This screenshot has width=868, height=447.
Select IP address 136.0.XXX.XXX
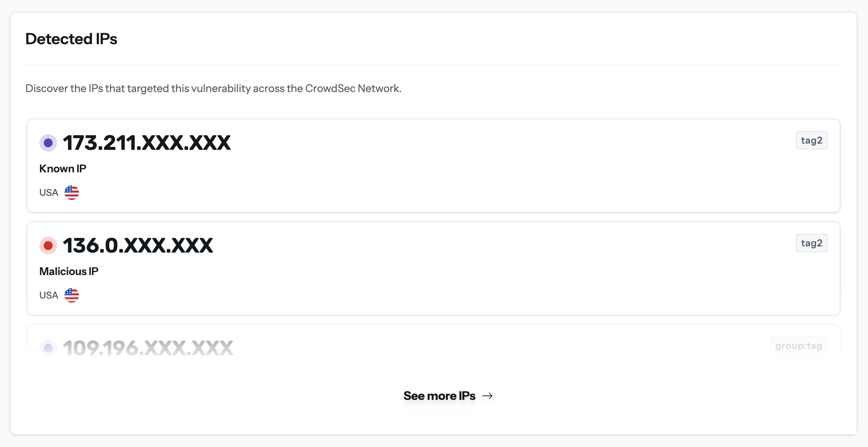(x=138, y=245)
